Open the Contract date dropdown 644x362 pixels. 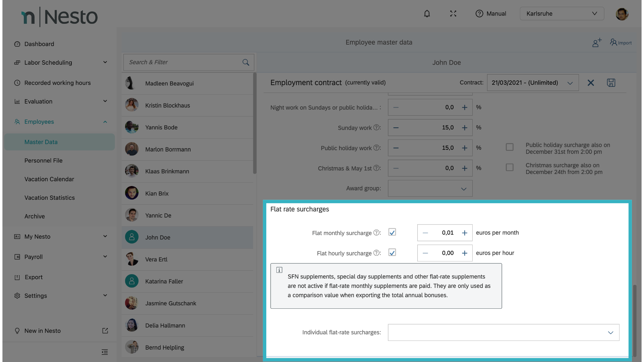(533, 83)
